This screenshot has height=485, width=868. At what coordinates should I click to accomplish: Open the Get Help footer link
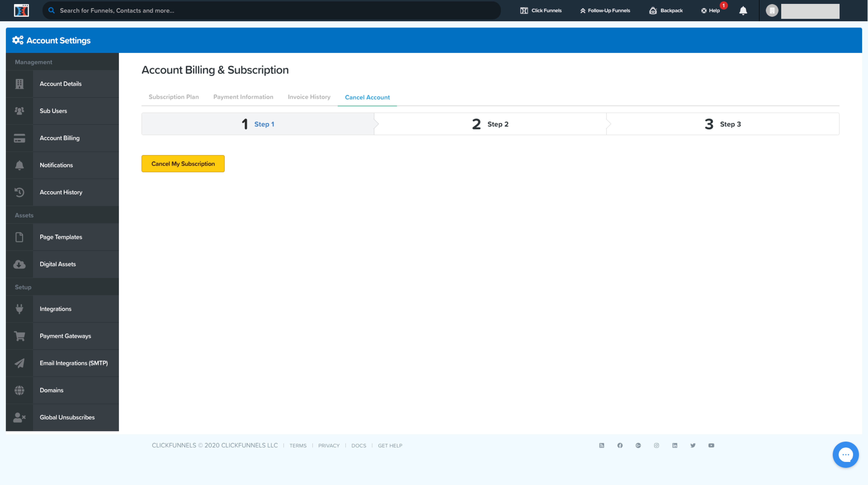coord(390,446)
